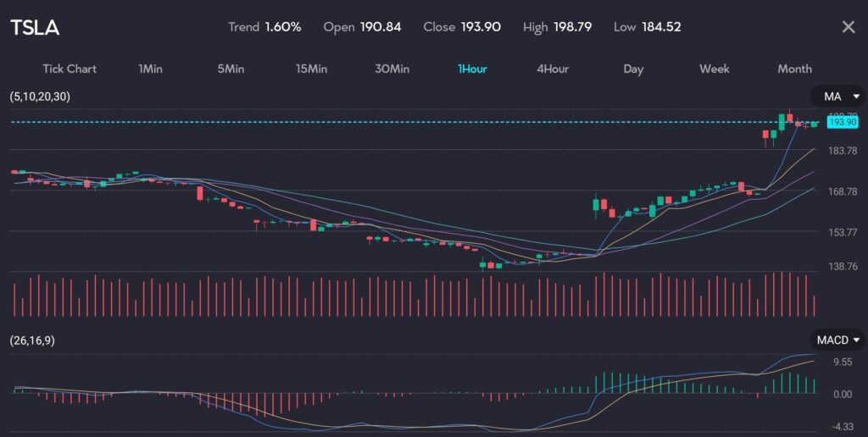Select the Month timeframe

click(x=794, y=69)
